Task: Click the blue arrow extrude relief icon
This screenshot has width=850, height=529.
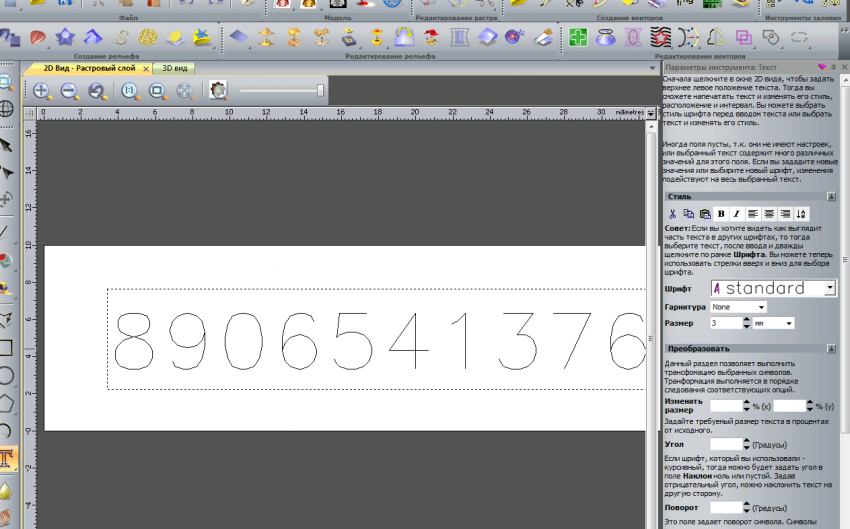Action: point(93,37)
